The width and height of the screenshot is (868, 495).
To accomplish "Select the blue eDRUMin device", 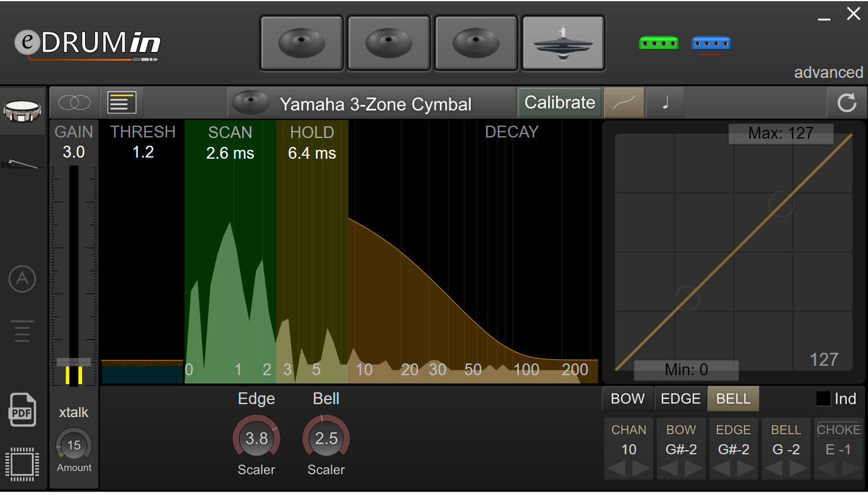I will 711,43.
